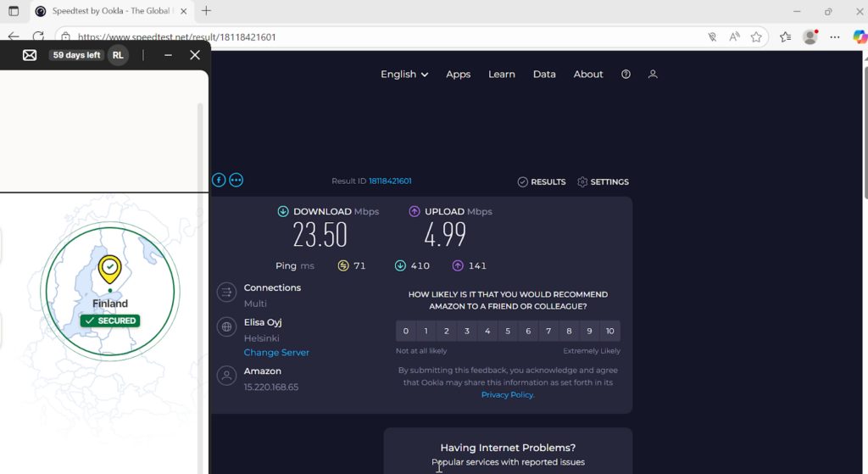Image resolution: width=868 pixels, height=474 pixels.
Task: Click the download arrow icon next to DOWNLOAD
Action: [283, 211]
